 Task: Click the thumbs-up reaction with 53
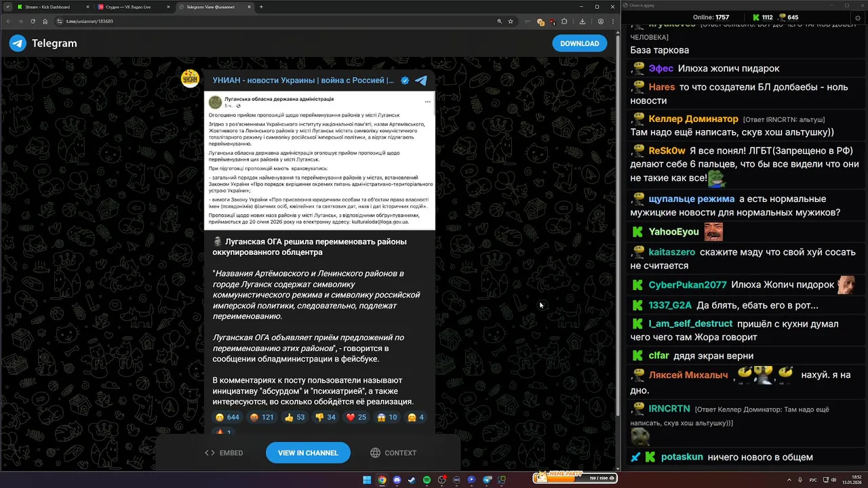click(x=295, y=418)
